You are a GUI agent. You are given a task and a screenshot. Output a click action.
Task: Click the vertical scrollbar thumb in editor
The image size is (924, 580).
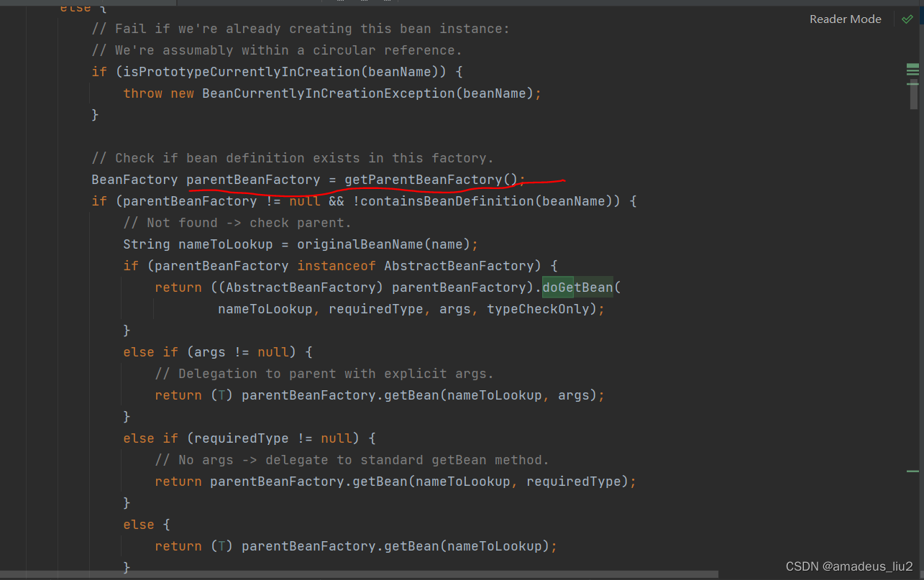pos(913,93)
